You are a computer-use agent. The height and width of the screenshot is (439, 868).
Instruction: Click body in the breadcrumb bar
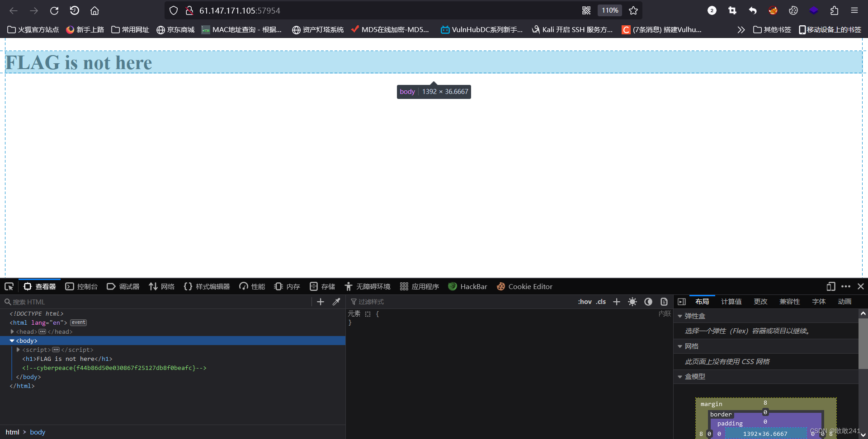coord(37,432)
